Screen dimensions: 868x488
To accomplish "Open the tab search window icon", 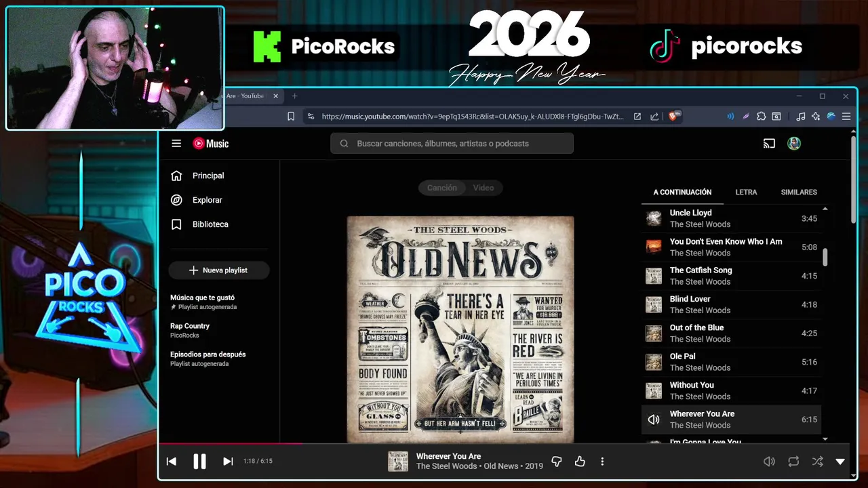I will (x=776, y=117).
